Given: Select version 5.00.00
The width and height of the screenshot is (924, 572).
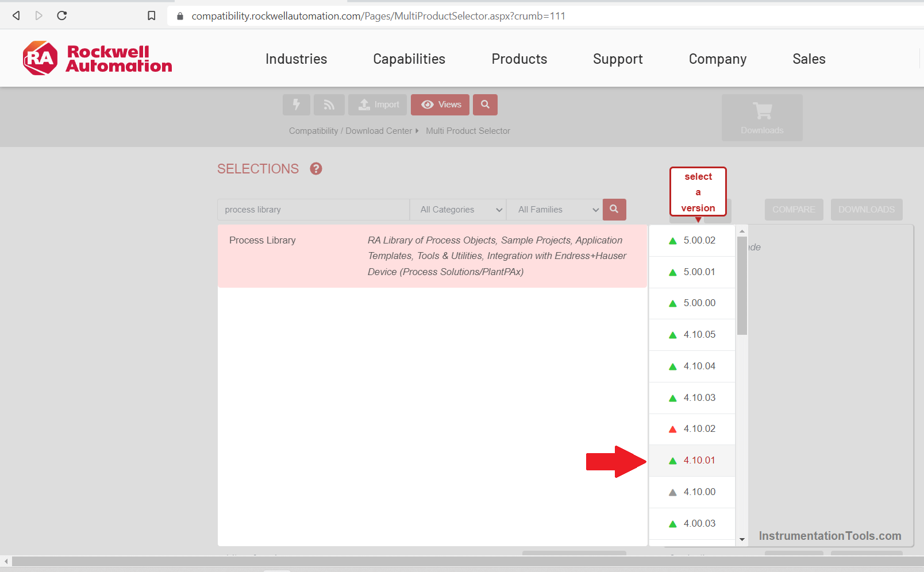Looking at the screenshot, I should pyautogui.click(x=692, y=303).
